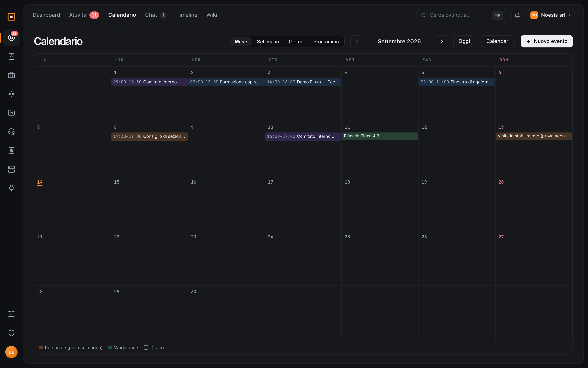Toggle the Di altri checkbox
The width and height of the screenshot is (588, 368).
tap(146, 347)
